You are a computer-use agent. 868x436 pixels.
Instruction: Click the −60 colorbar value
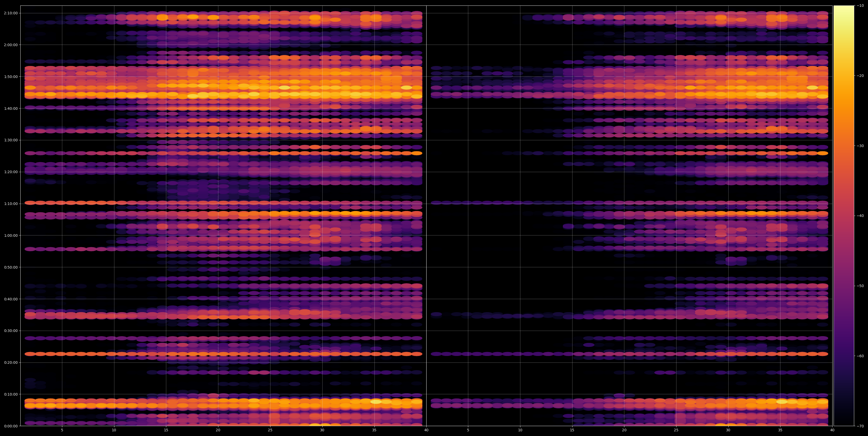pos(860,356)
